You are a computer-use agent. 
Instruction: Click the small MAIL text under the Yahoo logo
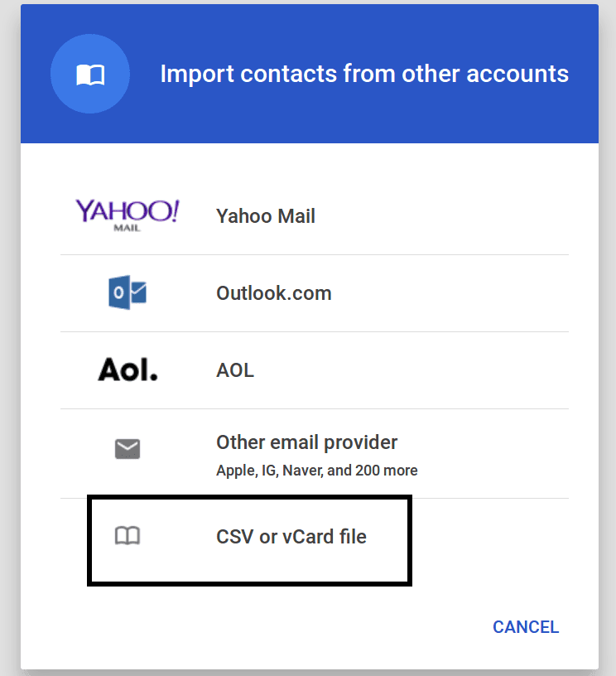[x=127, y=228]
